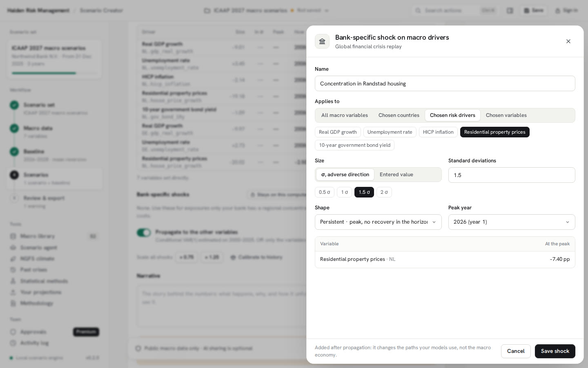Click the Standard deviations input field
The width and height of the screenshot is (588, 368).
click(512, 175)
